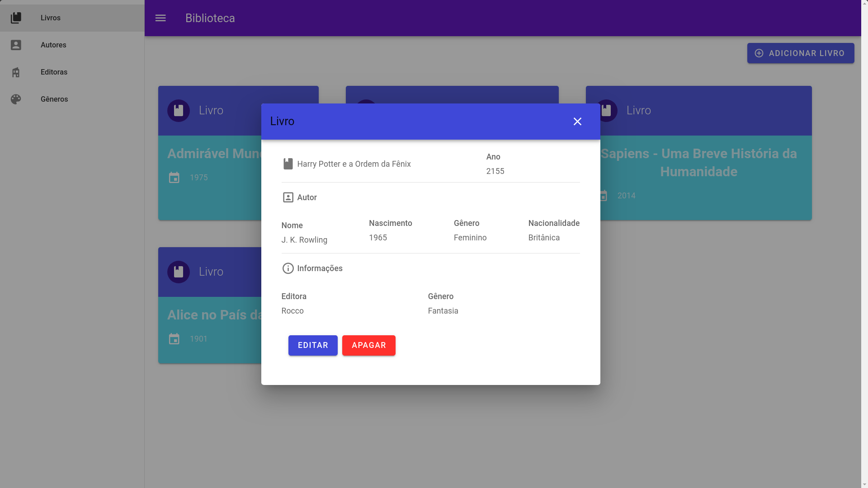Click the Autor portrait icon in dialog
868x488 pixels.
coord(288,197)
